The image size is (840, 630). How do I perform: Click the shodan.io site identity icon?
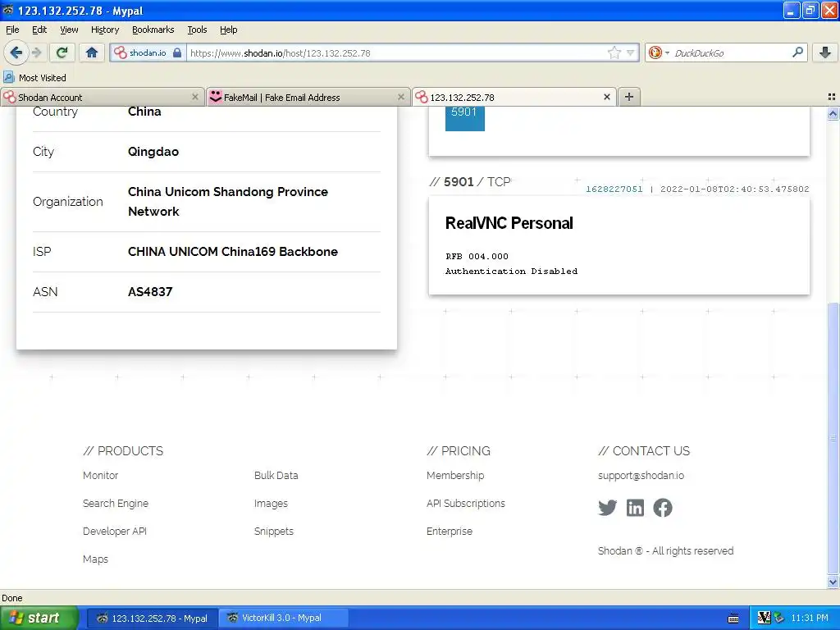[120, 52]
